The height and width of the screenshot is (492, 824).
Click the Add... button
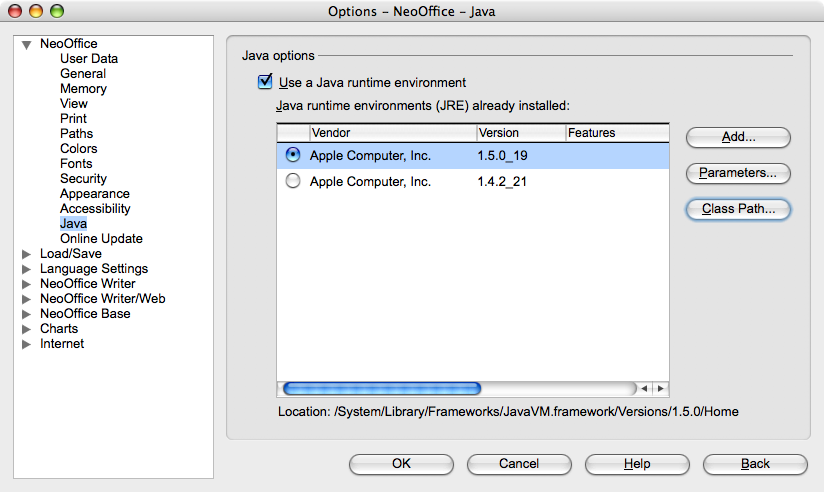738,137
